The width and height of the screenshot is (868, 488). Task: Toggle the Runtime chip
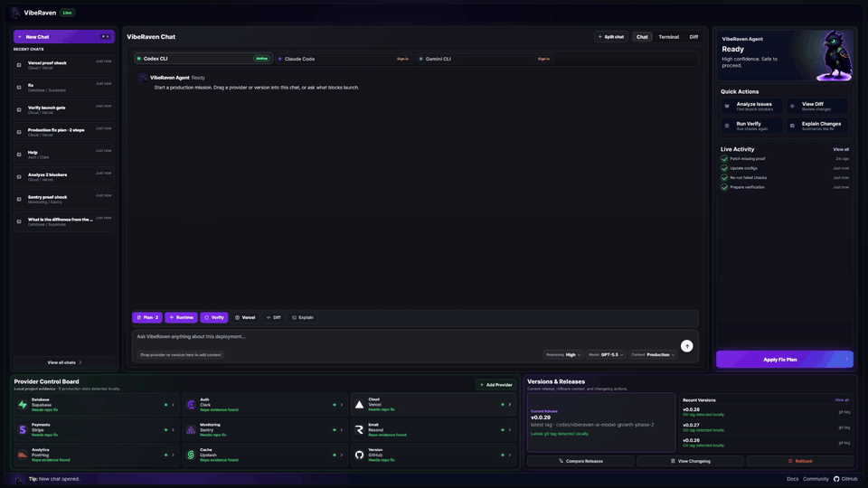point(181,317)
